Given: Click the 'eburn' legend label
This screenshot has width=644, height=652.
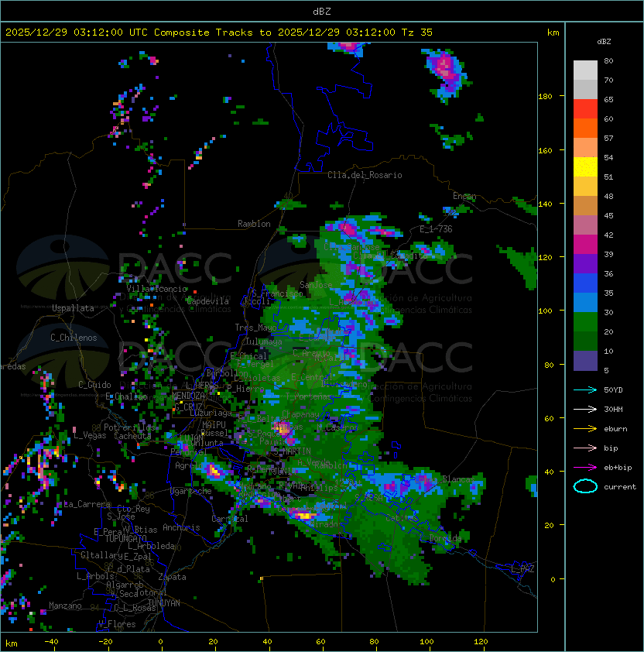Looking at the screenshot, I should coord(615,429).
